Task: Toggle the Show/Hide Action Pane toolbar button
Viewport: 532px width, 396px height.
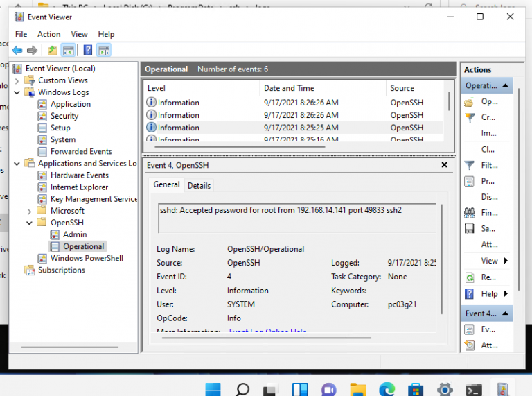Action: click(104, 50)
